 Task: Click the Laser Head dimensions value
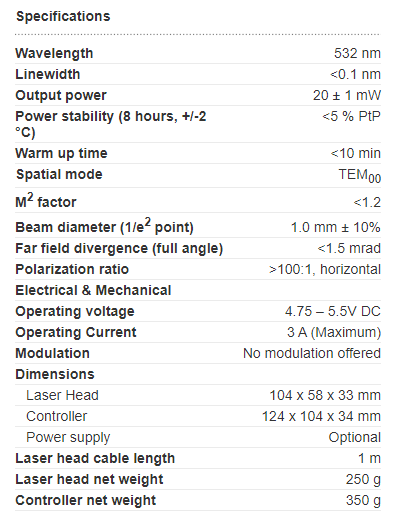(325, 395)
